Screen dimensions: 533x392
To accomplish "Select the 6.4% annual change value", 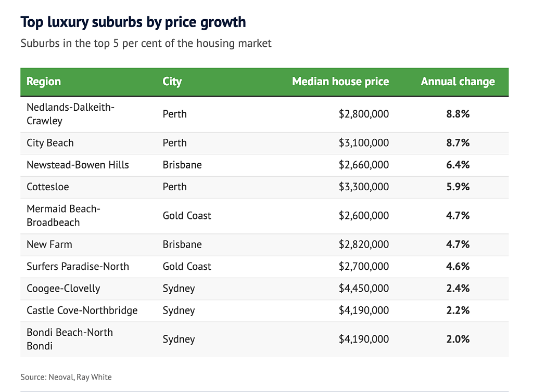I will (x=458, y=165).
